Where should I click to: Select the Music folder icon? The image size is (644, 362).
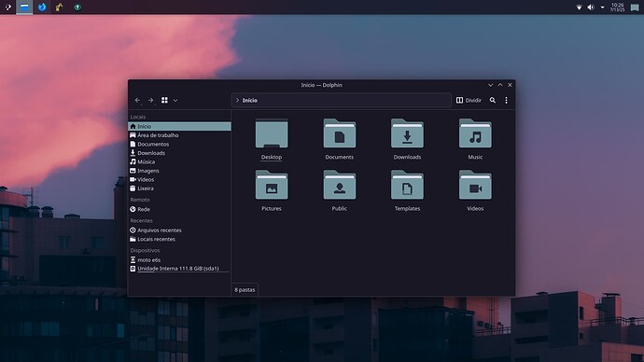(x=475, y=133)
